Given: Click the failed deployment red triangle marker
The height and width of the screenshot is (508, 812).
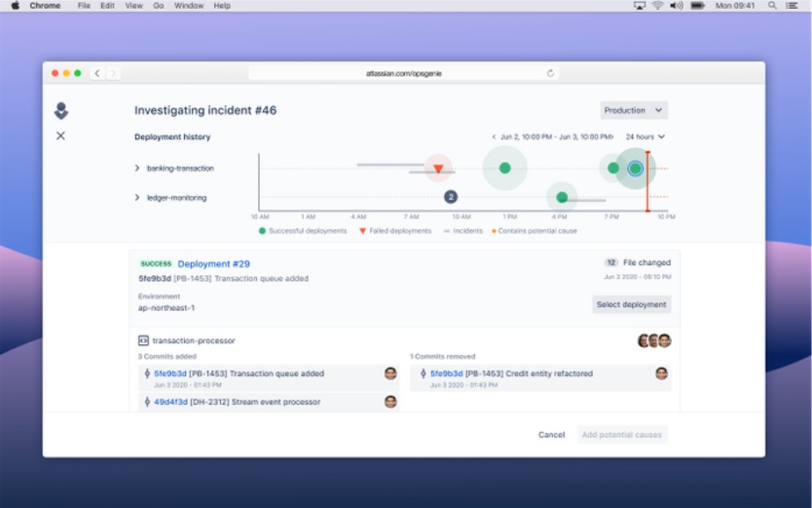Looking at the screenshot, I should tap(438, 168).
